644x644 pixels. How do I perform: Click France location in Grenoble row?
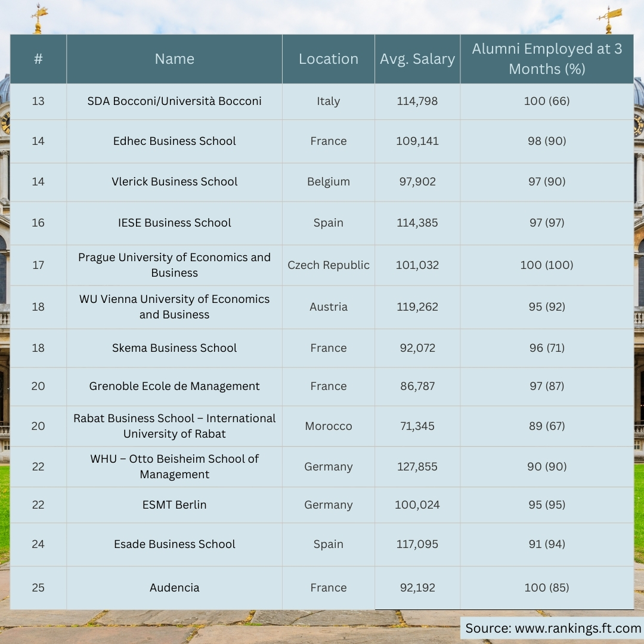pyautogui.click(x=328, y=386)
